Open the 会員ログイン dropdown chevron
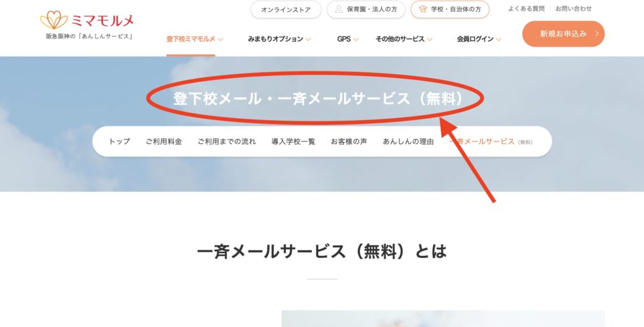 pos(499,40)
